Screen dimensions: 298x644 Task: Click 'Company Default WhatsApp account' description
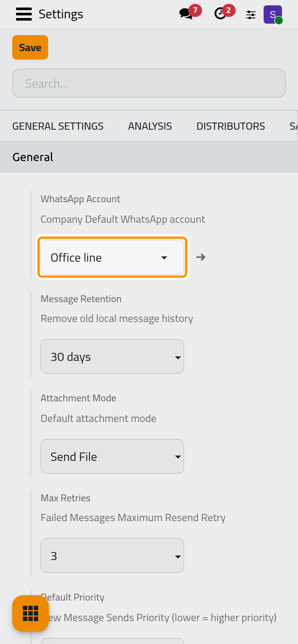[123, 219]
